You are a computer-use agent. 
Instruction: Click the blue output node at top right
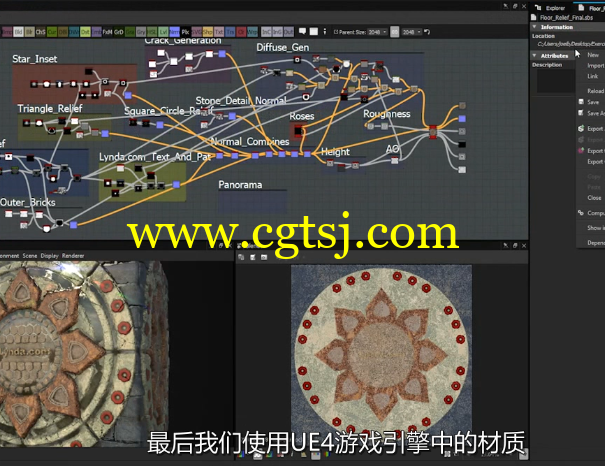pyautogui.click(x=462, y=119)
